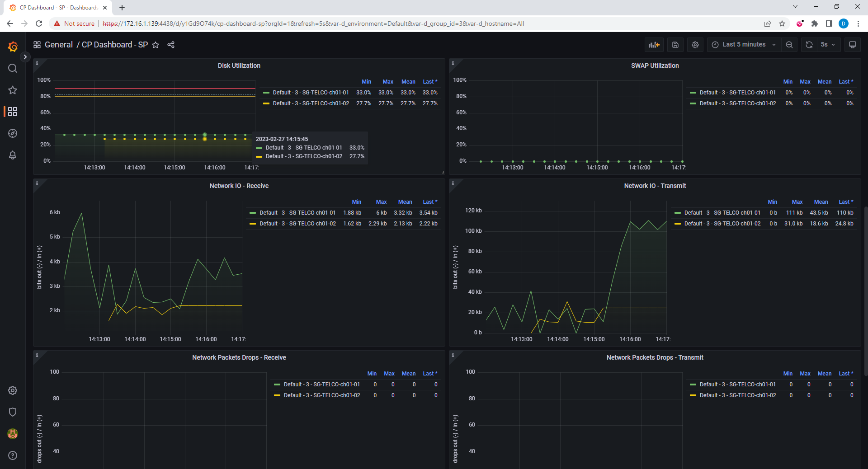Sort Network Transmit legend by Last

(x=846, y=202)
